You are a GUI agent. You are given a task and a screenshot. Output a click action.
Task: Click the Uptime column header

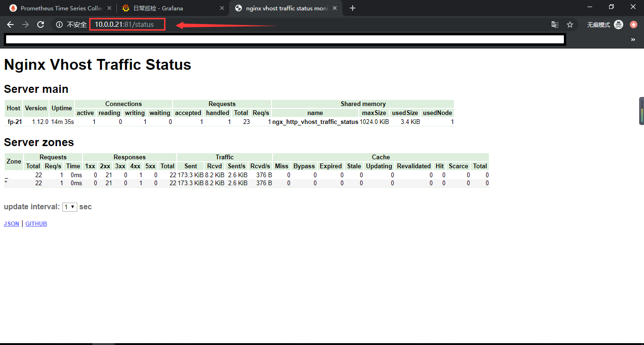click(x=62, y=108)
